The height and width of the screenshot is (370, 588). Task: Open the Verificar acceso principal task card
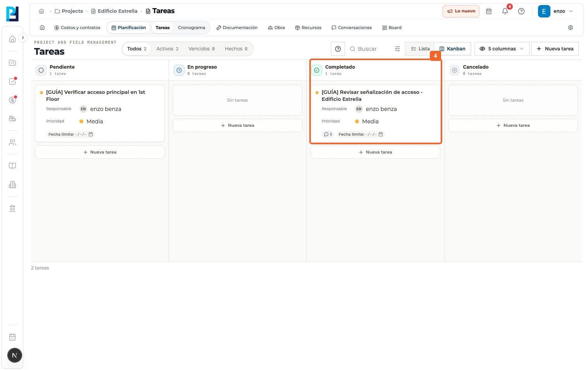click(100, 114)
